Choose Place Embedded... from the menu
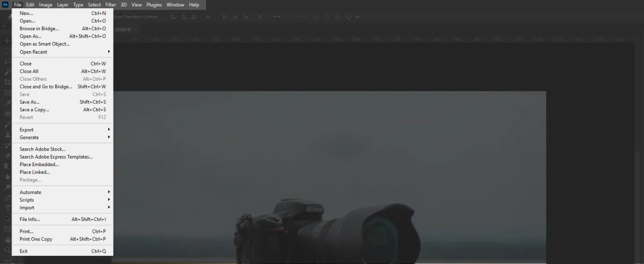This screenshot has height=264, width=644. pyautogui.click(x=39, y=165)
